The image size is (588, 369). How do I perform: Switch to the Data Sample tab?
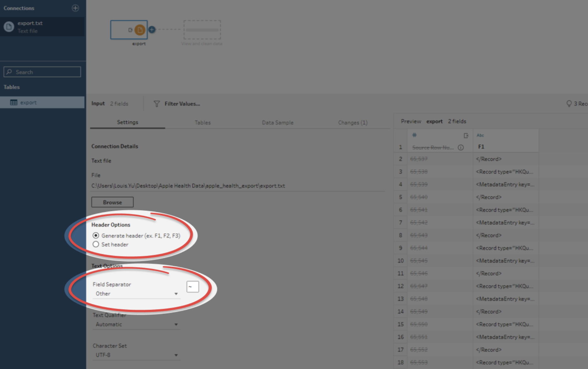[278, 122]
